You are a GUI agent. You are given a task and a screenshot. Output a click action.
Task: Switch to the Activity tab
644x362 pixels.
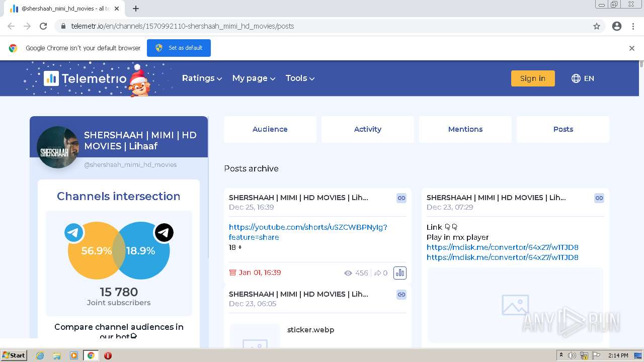tap(368, 129)
